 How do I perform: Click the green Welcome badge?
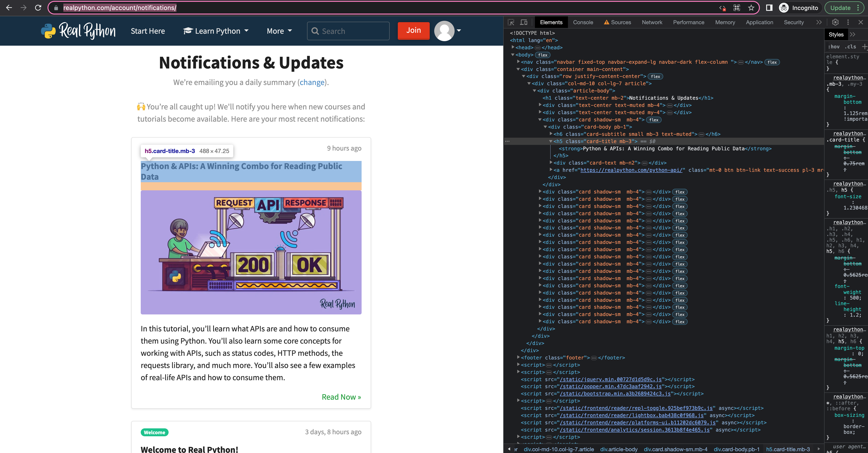[x=154, y=432]
